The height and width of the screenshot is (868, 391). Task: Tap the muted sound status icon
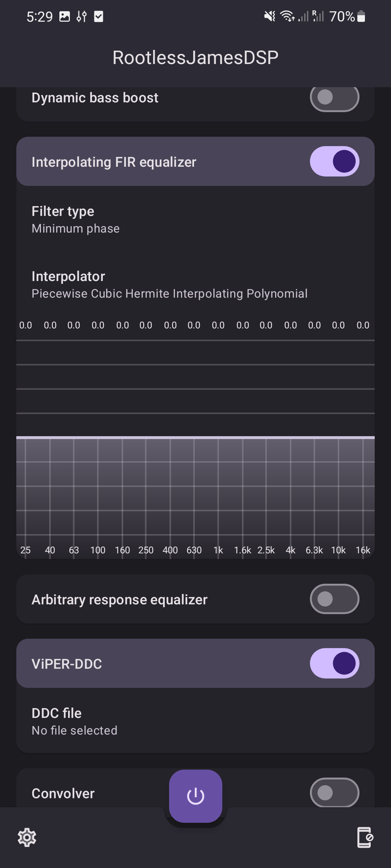pos(270,16)
